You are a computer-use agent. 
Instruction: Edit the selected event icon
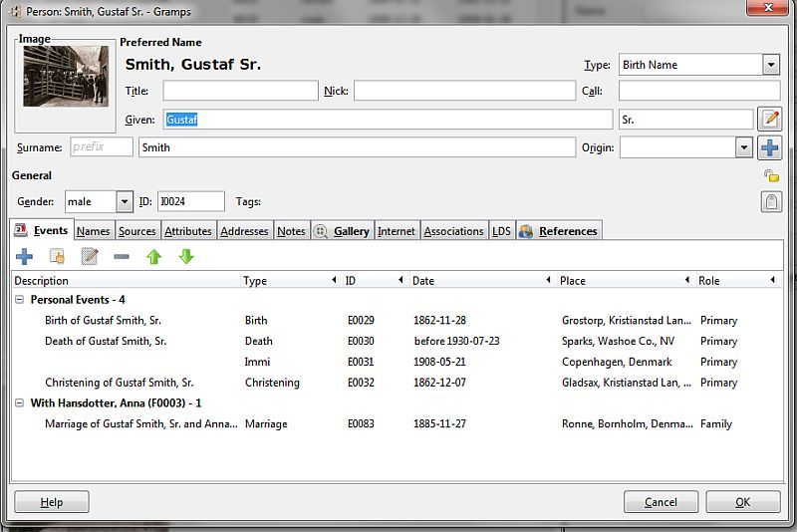point(90,257)
